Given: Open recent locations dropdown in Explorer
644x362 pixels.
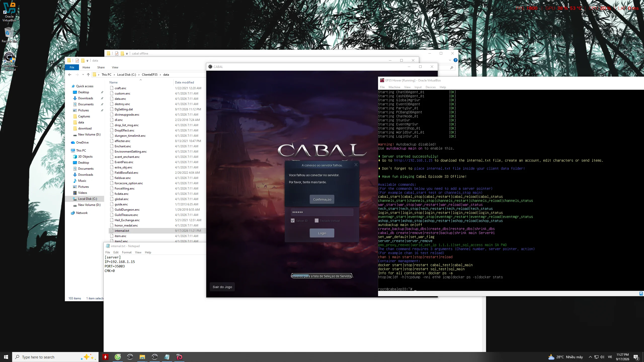Looking at the screenshot, I should [83, 75].
